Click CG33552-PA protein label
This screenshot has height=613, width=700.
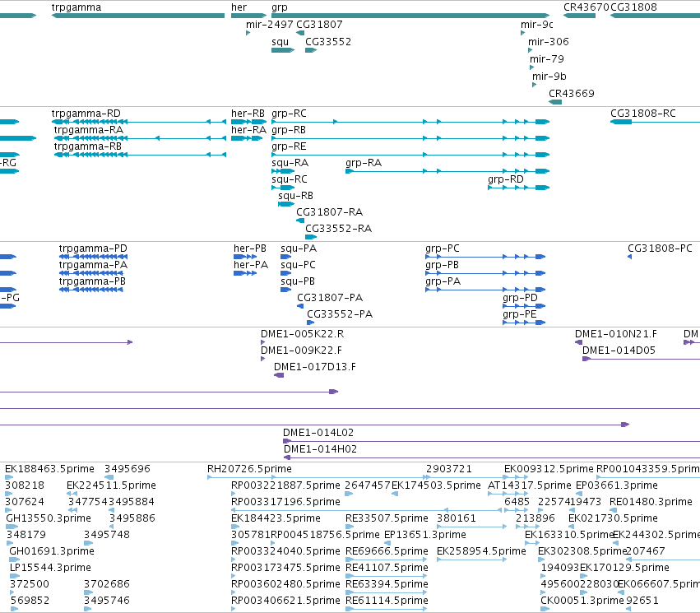pos(340,314)
